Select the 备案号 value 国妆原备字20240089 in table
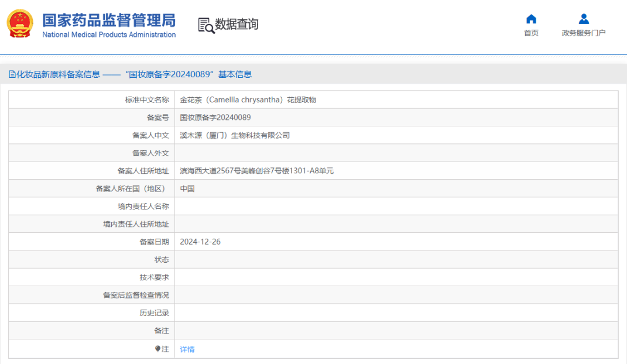Image resolution: width=627 pixels, height=364 pixels. tap(215, 118)
